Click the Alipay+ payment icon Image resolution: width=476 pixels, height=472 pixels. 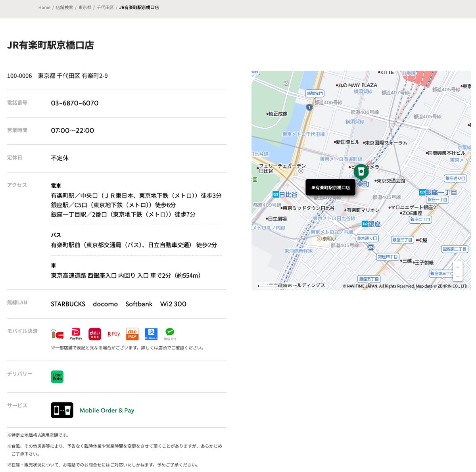click(x=151, y=334)
